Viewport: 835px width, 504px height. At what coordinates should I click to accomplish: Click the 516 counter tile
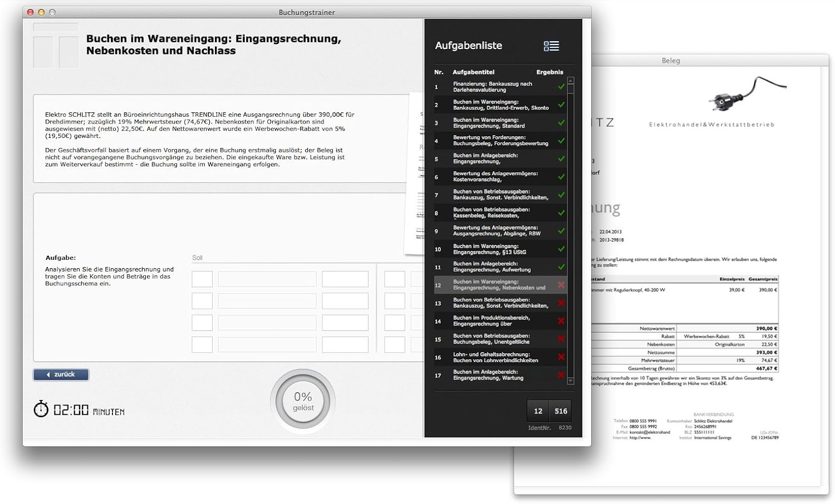click(561, 411)
